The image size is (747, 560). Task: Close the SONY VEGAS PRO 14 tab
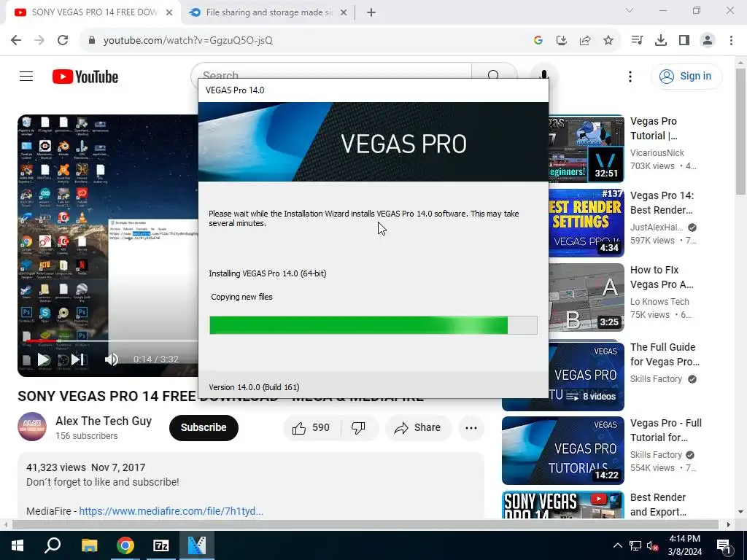click(169, 13)
